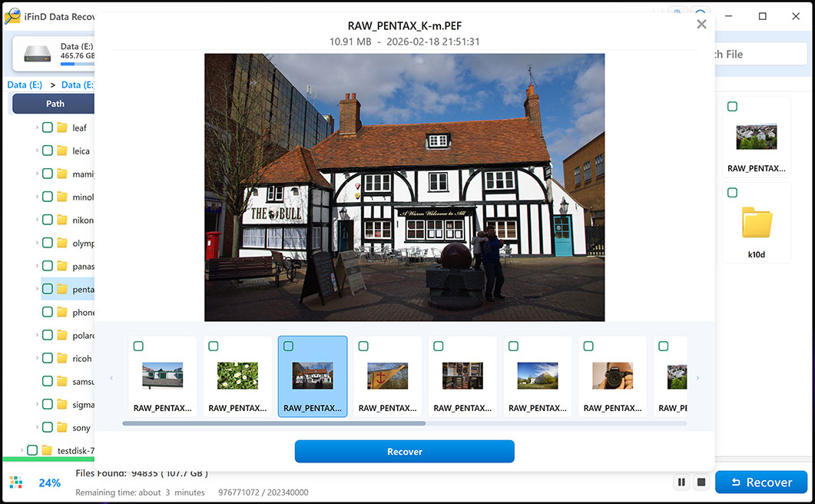Screen dimensions: 815x504
Task: Tick the checkbox next to the nikon folder
Action: coord(48,220)
